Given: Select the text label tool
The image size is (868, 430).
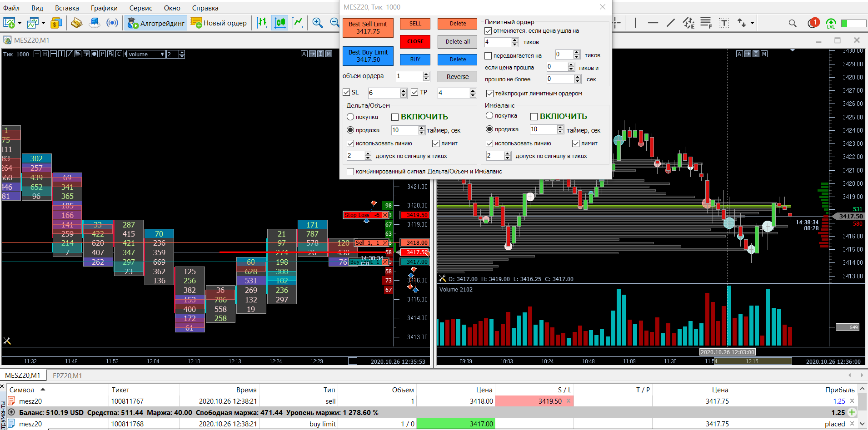Looking at the screenshot, I should 724,23.
